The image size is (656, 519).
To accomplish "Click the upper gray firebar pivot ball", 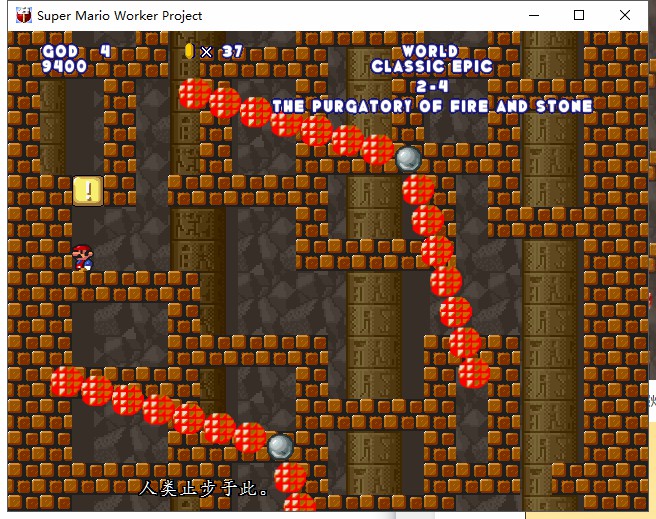I will point(408,159).
